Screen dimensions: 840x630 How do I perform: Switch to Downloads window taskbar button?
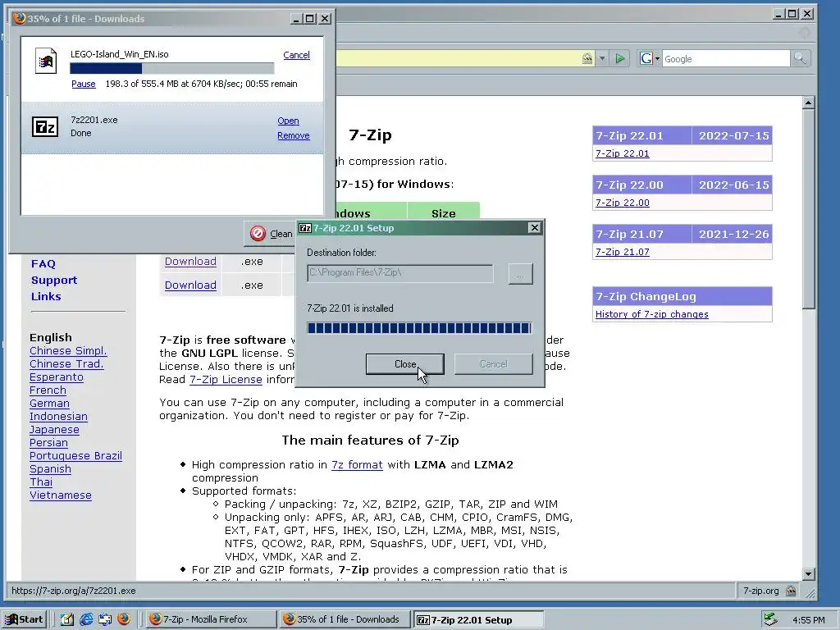[x=344, y=619]
